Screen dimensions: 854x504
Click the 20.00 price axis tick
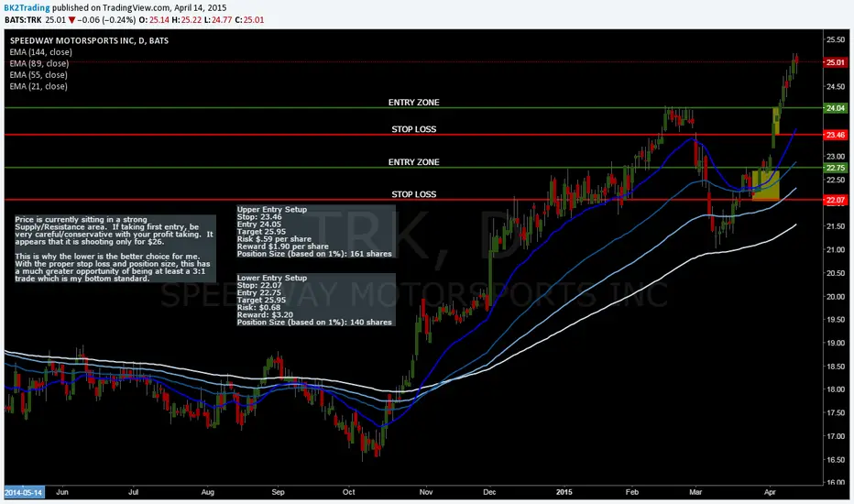coord(836,296)
